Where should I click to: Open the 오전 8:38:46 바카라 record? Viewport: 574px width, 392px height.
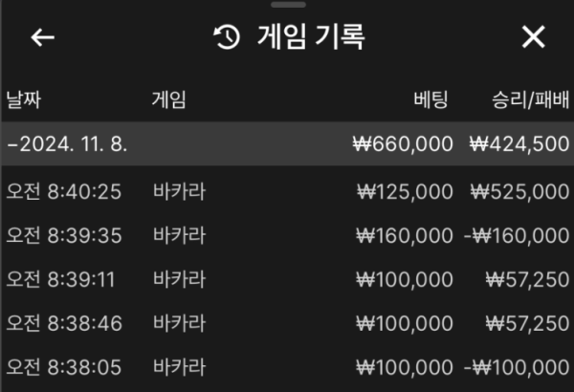(x=288, y=323)
